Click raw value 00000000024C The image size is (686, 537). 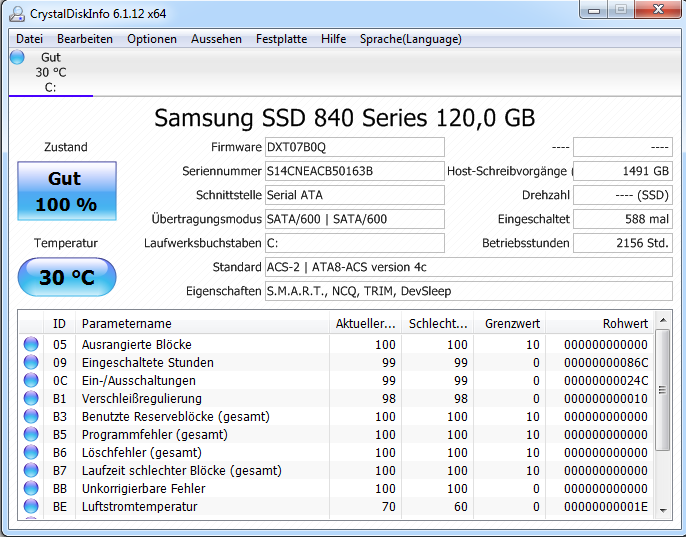606,380
